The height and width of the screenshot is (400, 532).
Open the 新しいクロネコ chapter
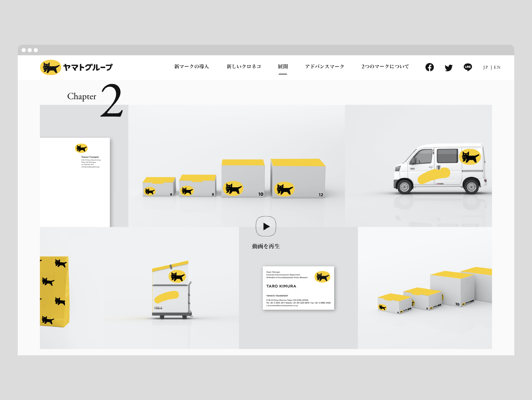(x=243, y=67)
